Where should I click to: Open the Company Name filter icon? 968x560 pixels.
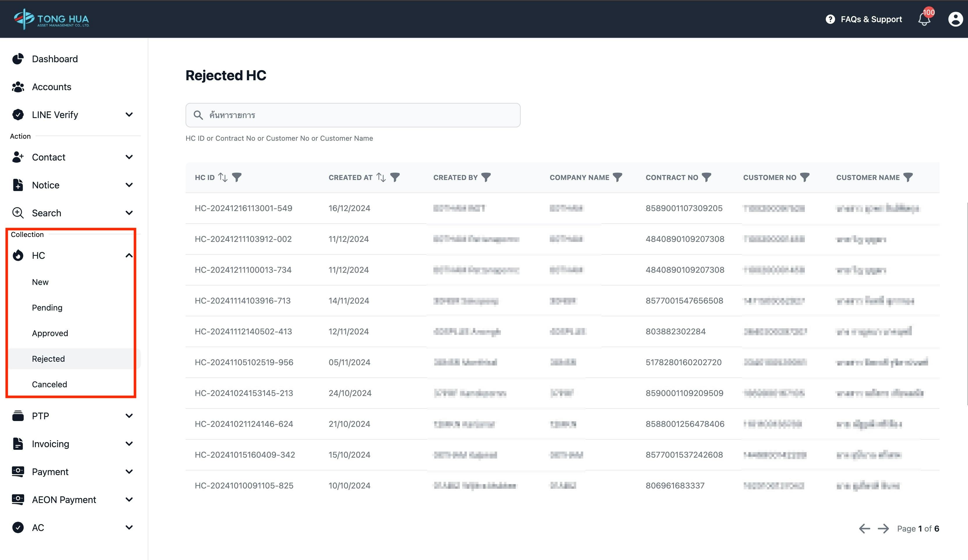tap(617, 177)
